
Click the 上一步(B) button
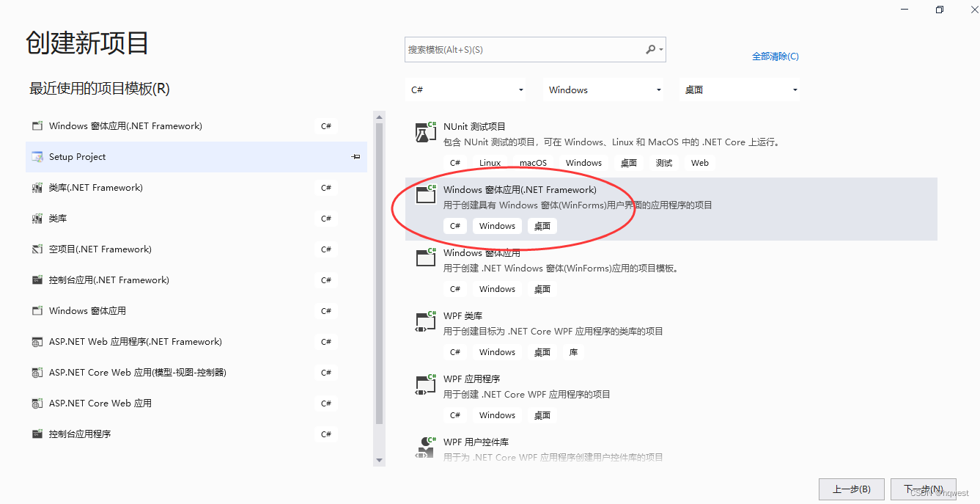[x=852, y=489]
